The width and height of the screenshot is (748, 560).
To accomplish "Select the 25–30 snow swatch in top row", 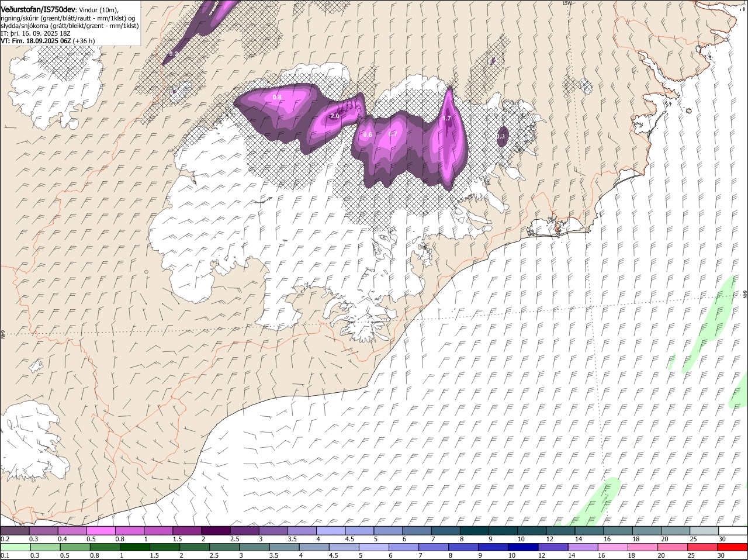I will pos(704,530).
